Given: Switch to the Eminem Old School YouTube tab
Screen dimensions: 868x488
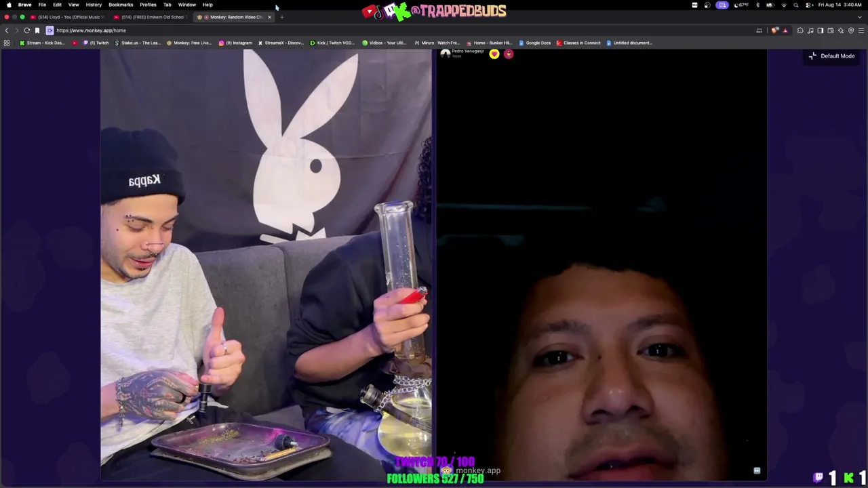Looking at the screenshot, I should point(152,17).
